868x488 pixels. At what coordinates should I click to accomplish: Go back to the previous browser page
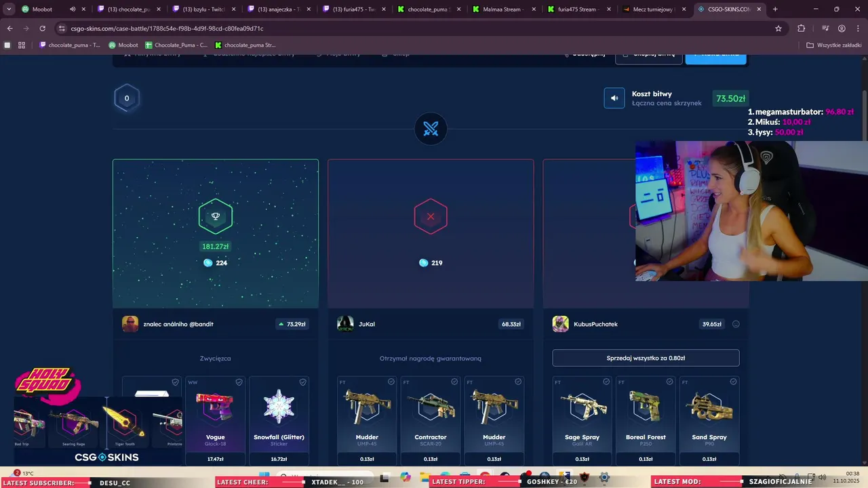pos(9,28)
